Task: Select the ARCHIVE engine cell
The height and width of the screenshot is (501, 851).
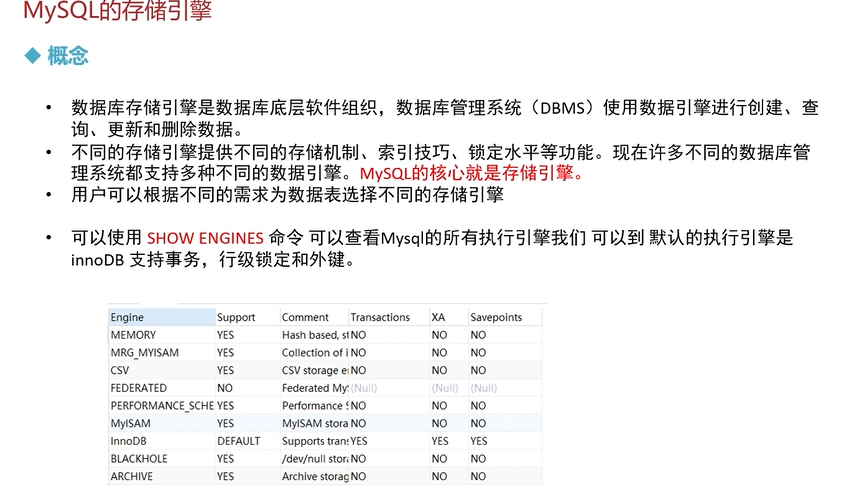Action: pyautogui.click(x=162, y=476)
